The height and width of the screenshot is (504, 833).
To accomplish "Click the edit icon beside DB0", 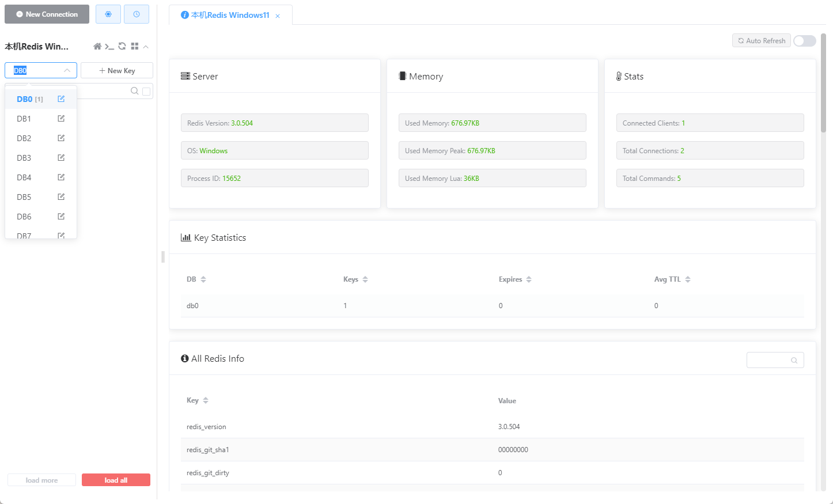I will coord(60,98).
